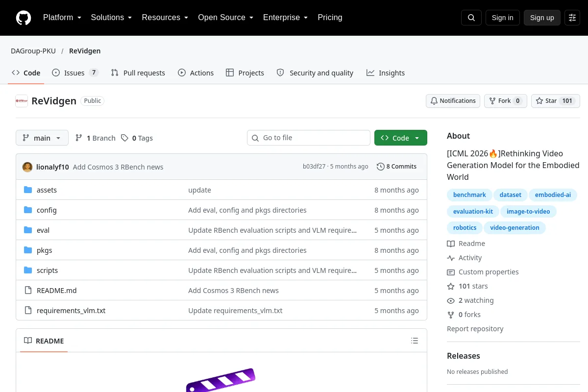
Task: Open the appearance settings icon in header
Action: click(572, 18)
